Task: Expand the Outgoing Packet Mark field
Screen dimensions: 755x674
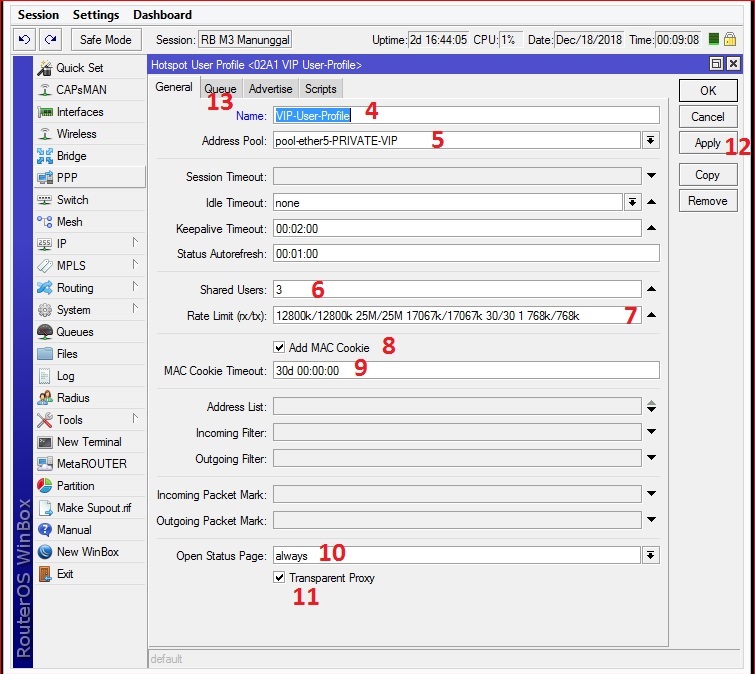Action: (651, 519)
